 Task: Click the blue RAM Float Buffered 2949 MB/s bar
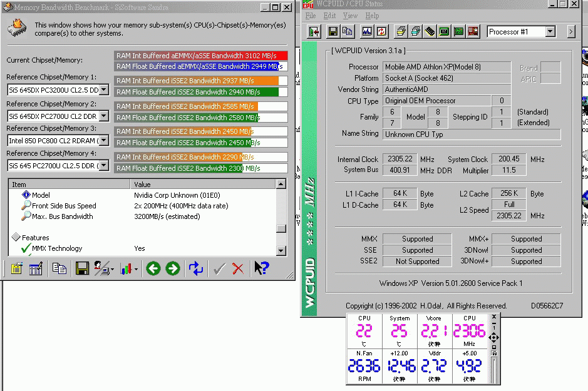(201, 66)
